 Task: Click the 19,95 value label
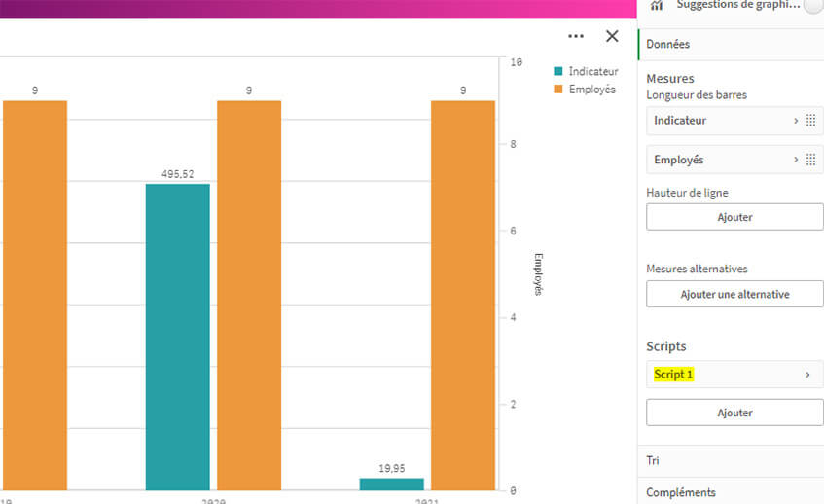391,468
